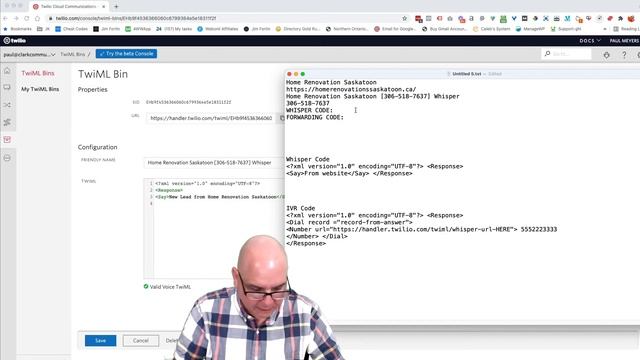Viewport: 640px width, 360px height.
Task: Expand the paul@clarkcommu account dropdown
Action: click(29, 54)
